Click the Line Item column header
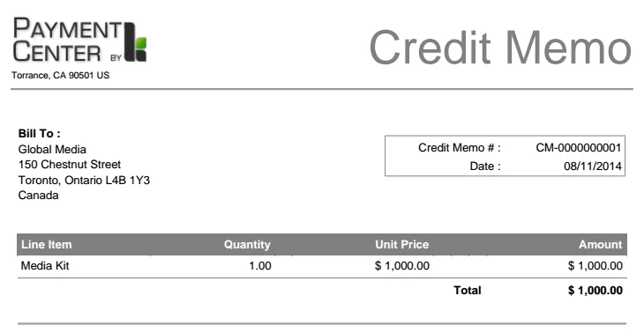Viewport: 644px width, 333px height. (47, 244)
